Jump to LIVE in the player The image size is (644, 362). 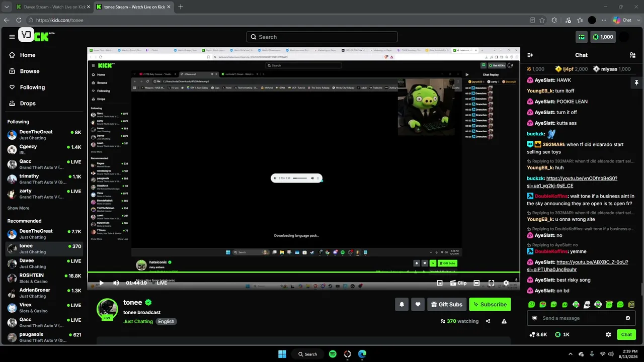click(162, 283)
